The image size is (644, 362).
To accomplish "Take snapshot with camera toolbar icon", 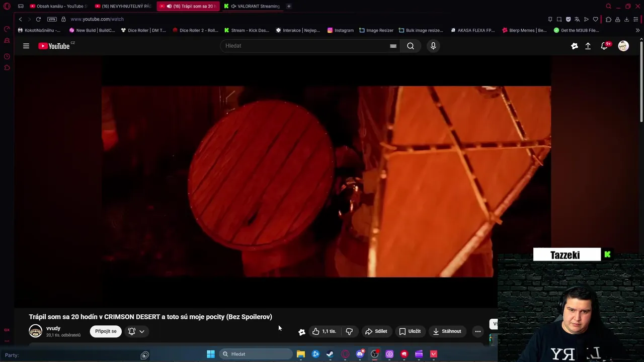I will tap(559, 19).
